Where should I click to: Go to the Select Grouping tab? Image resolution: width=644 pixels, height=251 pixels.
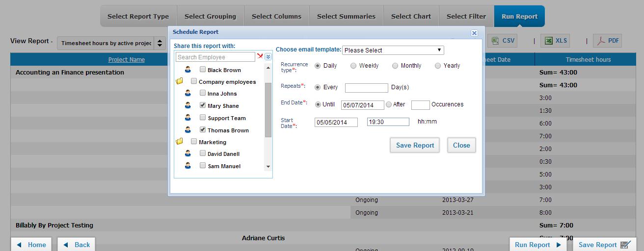(211, 16)
